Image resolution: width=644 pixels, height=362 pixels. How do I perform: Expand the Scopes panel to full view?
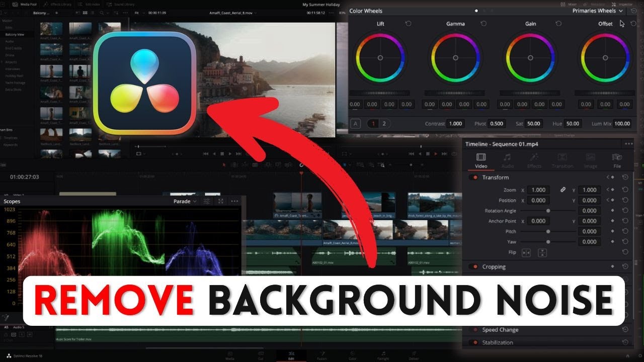(221, 201)
